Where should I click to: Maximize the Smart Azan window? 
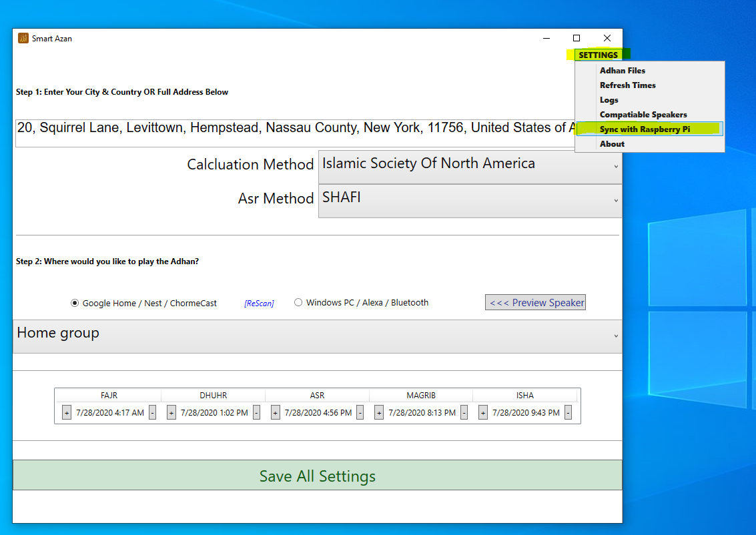coord(576,38)
